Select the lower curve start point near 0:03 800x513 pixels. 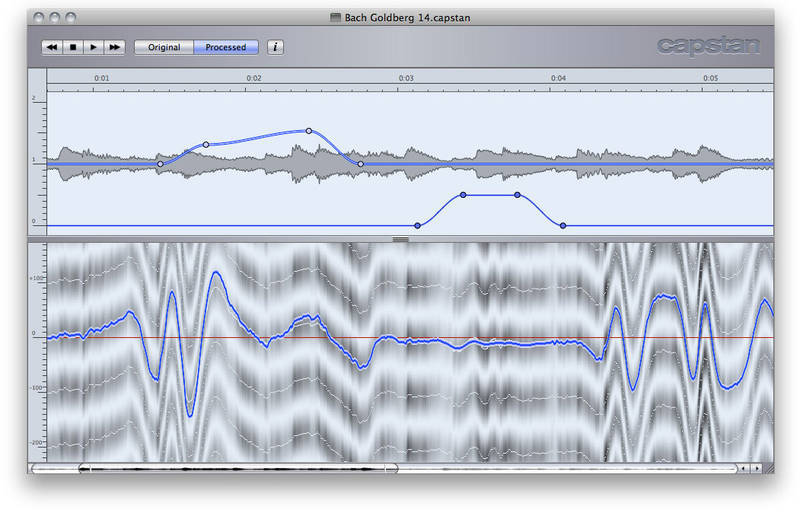pyautogui.click(x=417, y=225)
